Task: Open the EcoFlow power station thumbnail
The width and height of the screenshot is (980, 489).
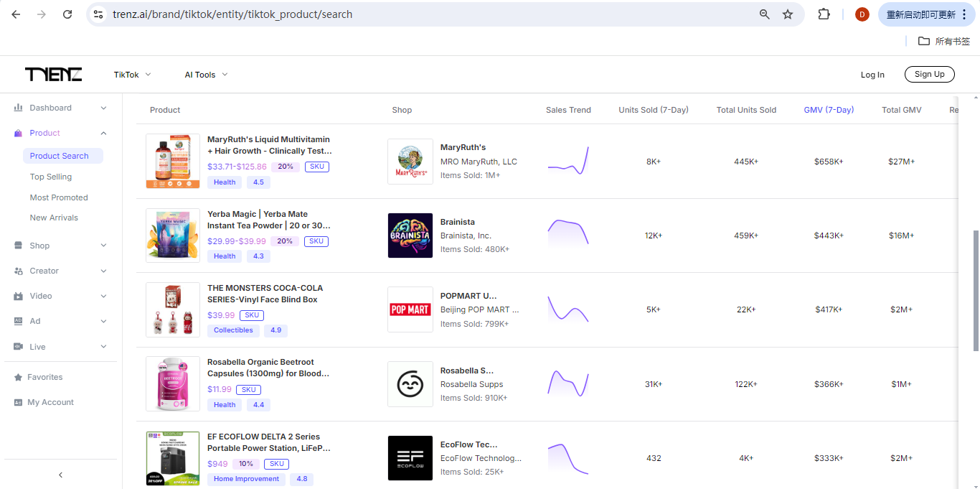Action: [x=173, y=458]
